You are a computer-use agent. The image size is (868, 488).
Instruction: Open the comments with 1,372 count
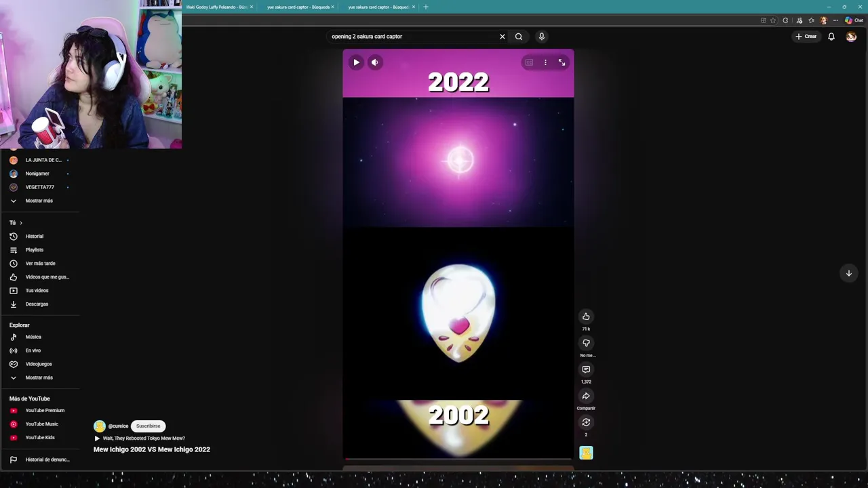pyautogui.click(x=586, y=369)
